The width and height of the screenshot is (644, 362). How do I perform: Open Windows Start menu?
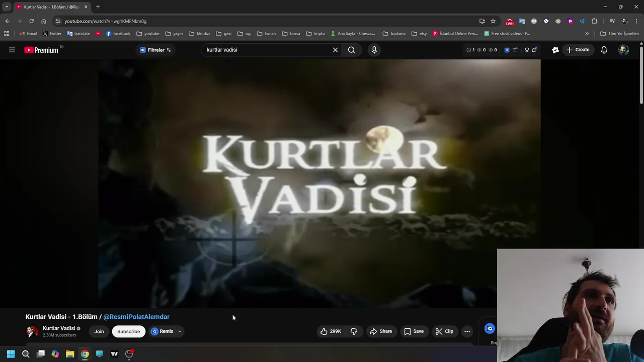[11, 354]
